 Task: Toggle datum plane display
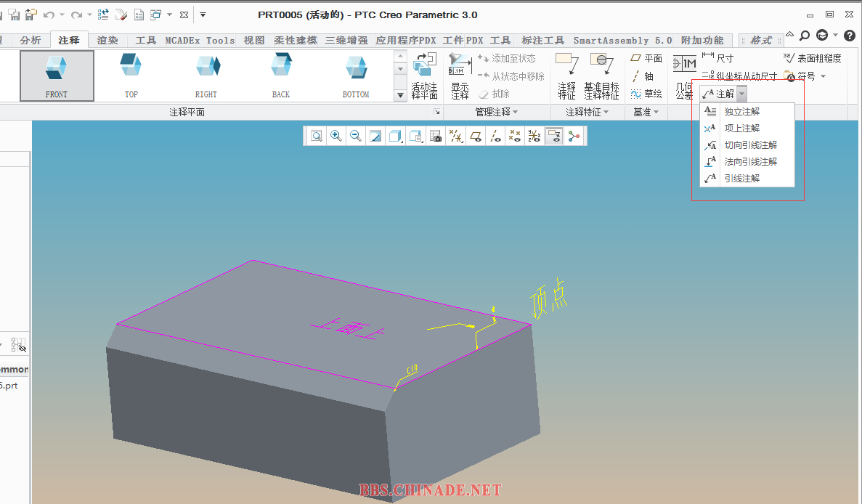[x=475, y=136]
